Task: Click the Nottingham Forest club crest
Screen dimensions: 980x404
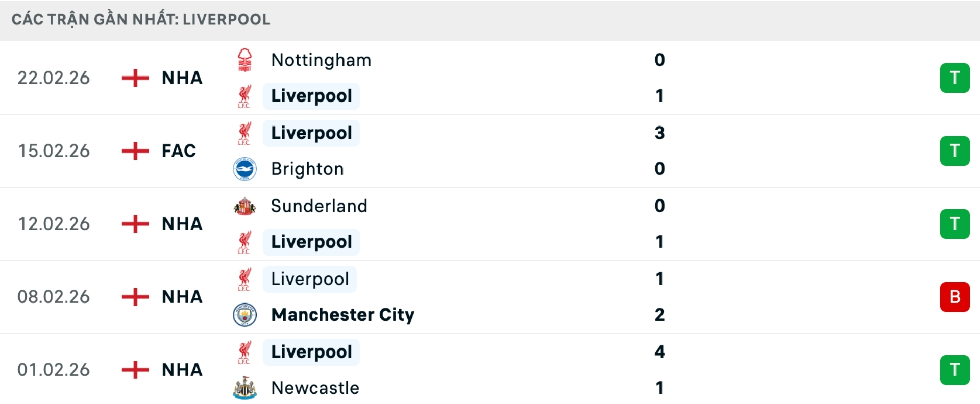Action: 245,60
